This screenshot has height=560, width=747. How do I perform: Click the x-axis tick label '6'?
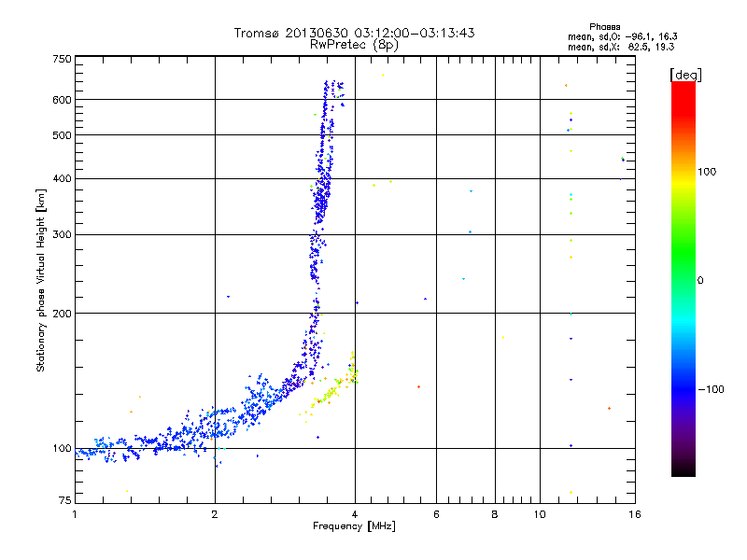436,514
